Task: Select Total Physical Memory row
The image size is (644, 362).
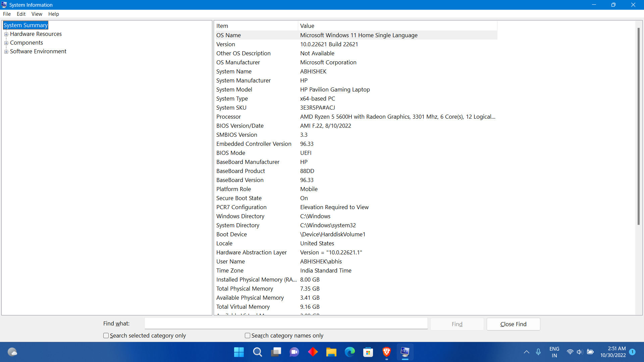Action: [356, 289]
